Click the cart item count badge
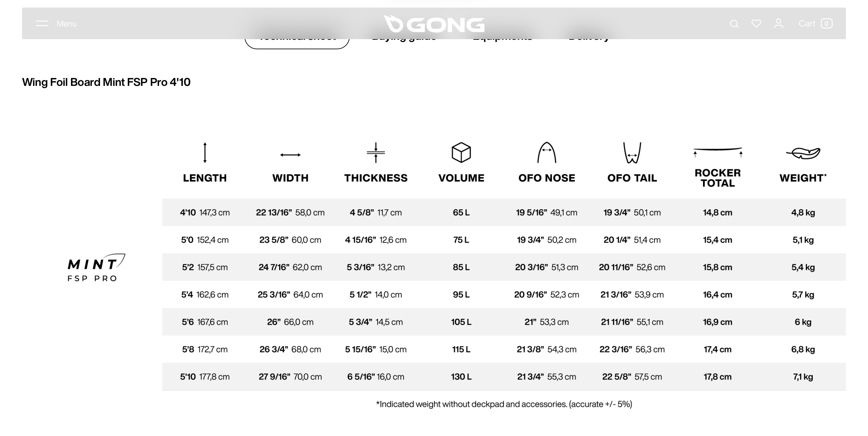This screenshot has width=868, height=436. [827, 24]
